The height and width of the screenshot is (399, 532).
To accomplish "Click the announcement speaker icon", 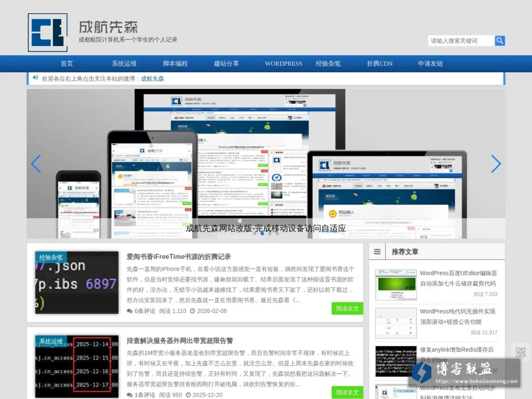I will [x=35, y=78].
